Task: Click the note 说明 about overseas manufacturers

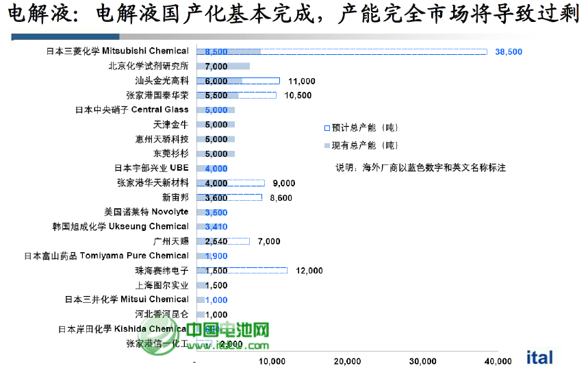Action: [420, 168]
